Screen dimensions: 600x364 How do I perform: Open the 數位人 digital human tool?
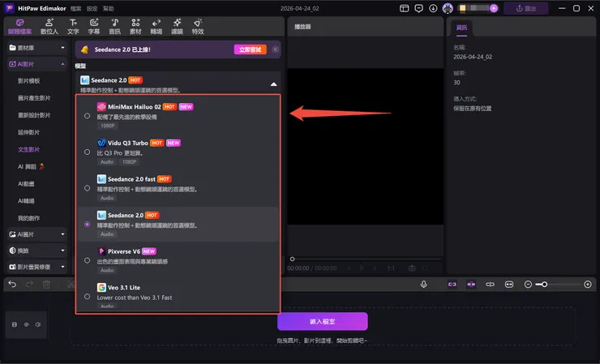(49, 27)
